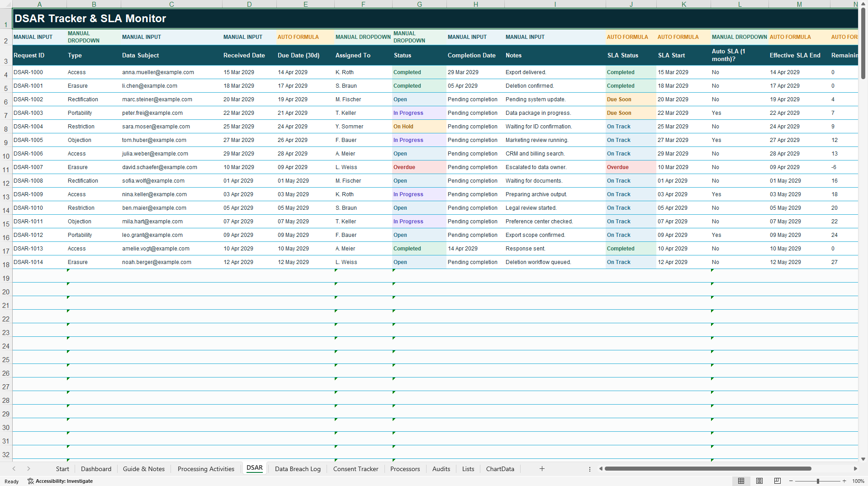Image resolution: width=868 pixels, height=486 pixels.
Task: Select Status cell On Hold for DSAR-1004
Action: tap(419, 127)
